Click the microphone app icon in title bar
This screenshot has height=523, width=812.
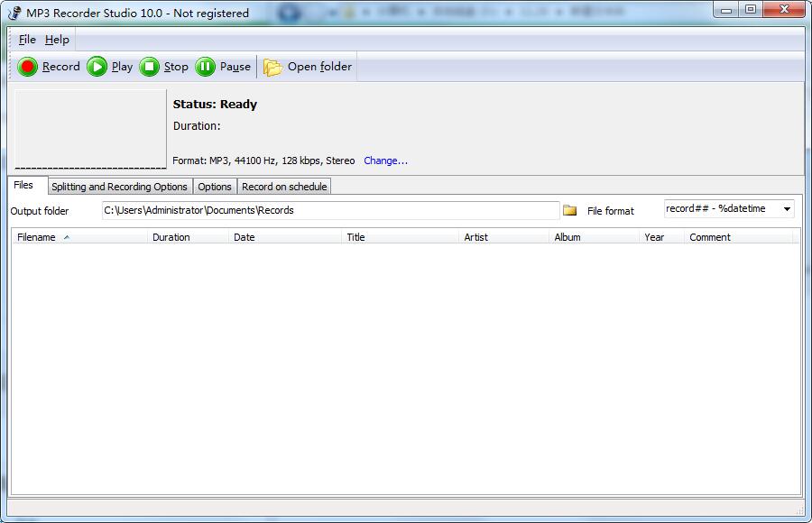(x=14, y=13)
